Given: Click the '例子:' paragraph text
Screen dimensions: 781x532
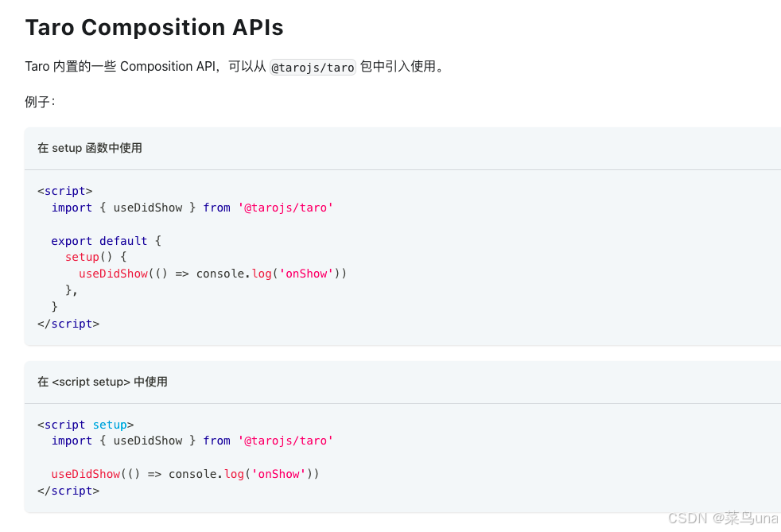Looking at the screenshot, I should tap(41, 102).
